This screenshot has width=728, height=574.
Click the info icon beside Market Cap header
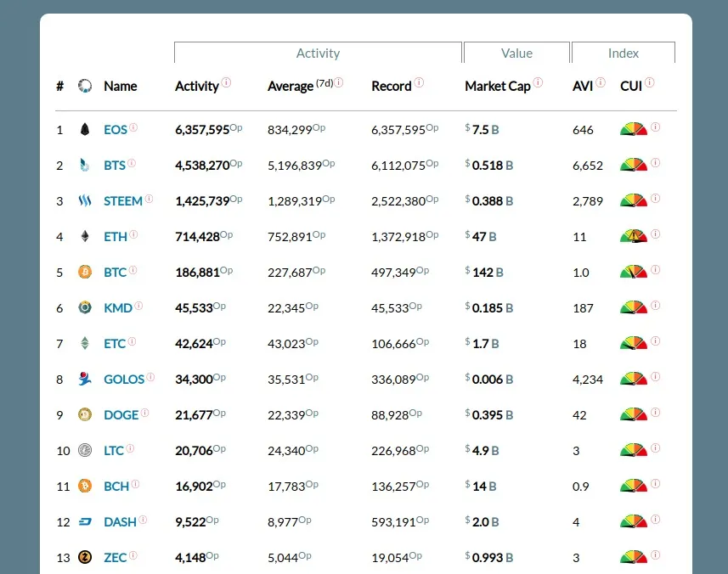(x=538, y=82)
